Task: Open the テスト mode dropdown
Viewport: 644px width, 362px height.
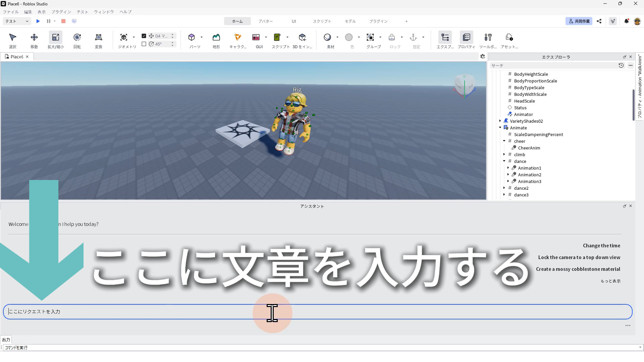Action: (17, 21)
